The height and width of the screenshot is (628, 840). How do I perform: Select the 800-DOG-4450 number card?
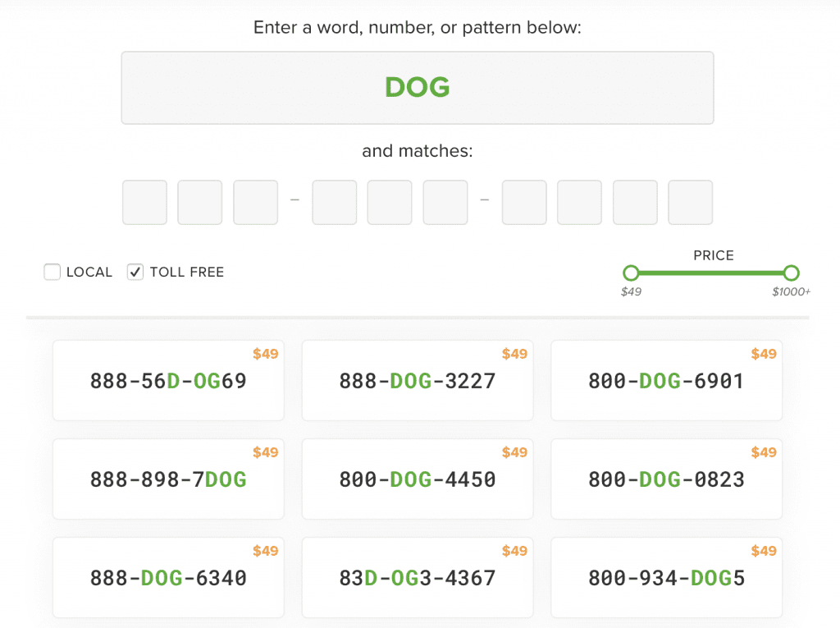coord(418,479)
